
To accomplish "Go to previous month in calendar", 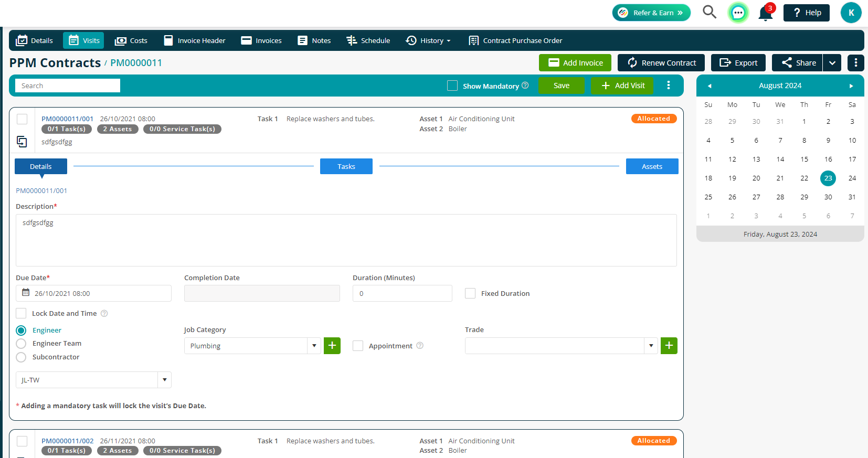I will pos(710,86).
